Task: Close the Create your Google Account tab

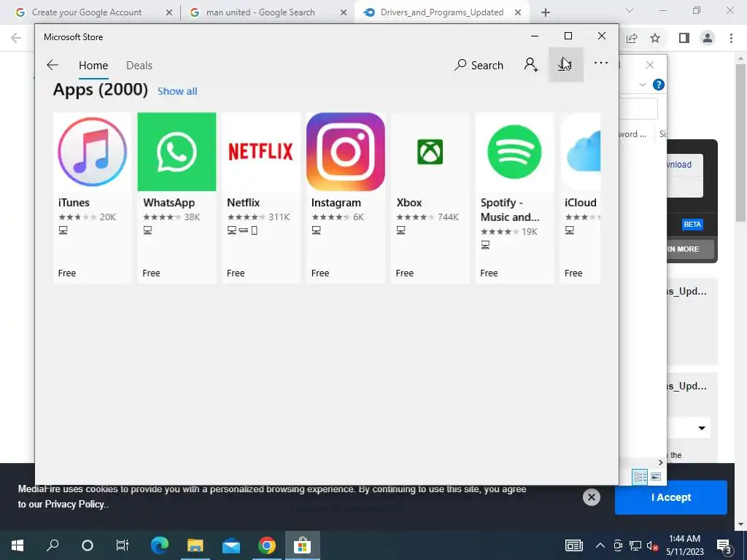Action: click(x=169, y=12)
